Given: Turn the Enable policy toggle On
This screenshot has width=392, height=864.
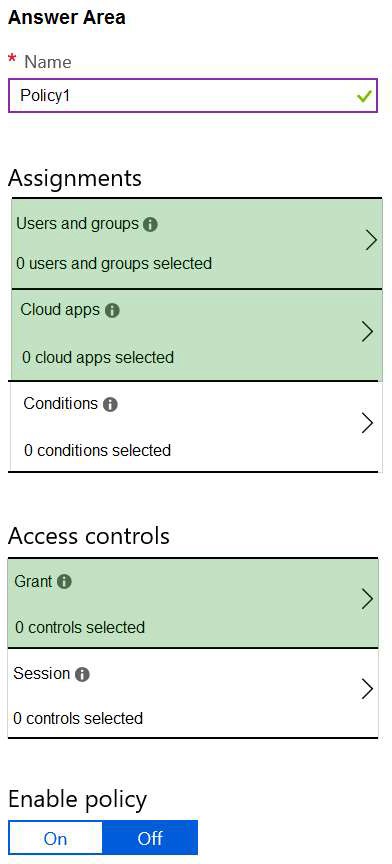Looking at the screenshot, I should (x=56, y=839).
